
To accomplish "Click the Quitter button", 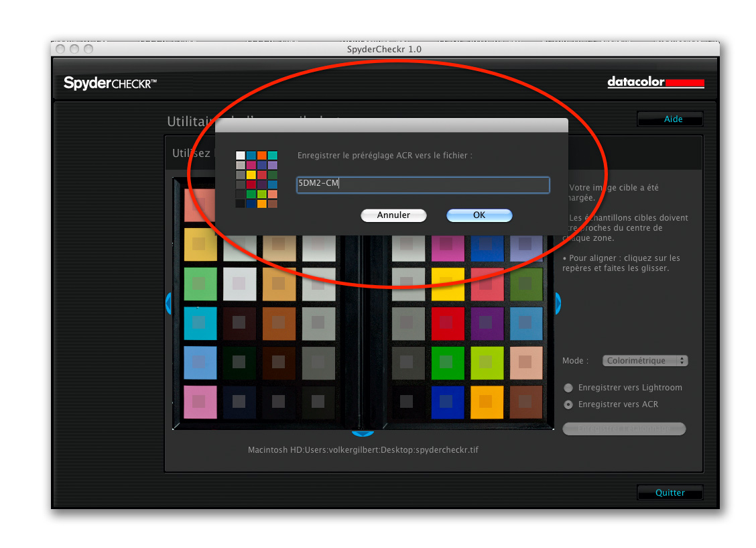I will point(670,492).
